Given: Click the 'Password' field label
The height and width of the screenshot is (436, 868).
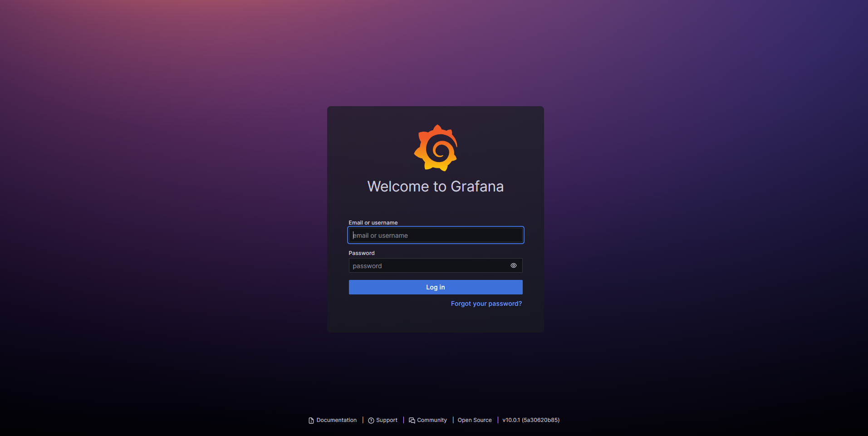Looking at the screenshot, I should pyautogui.click(x=361, y=253).
